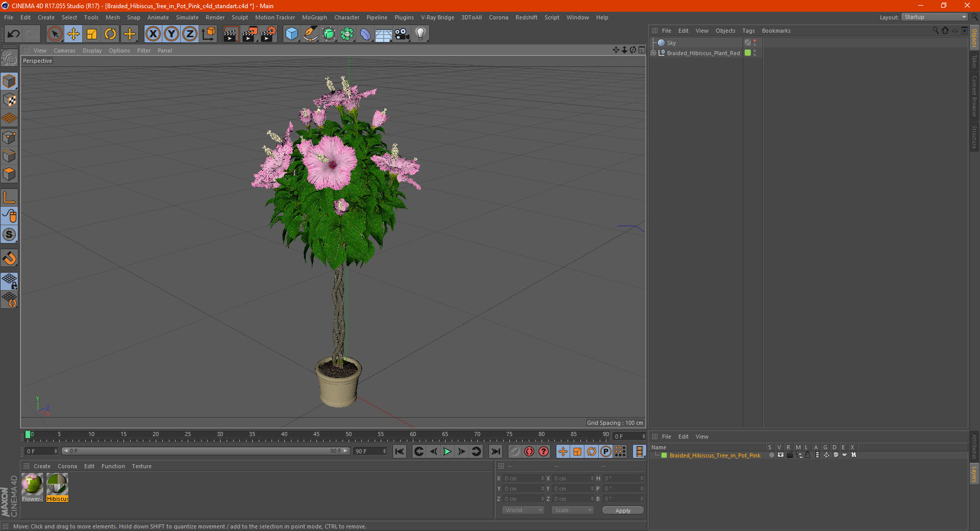Open the Object Manager Tags menu
This screenshot has width=980, height=531.
click(x=748, y=31)
